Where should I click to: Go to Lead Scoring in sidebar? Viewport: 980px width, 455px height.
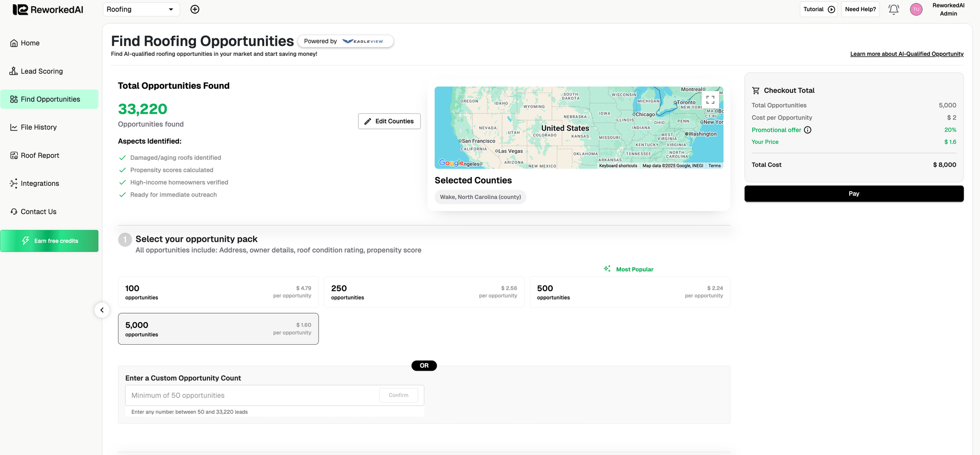click(x=42, y=71)
